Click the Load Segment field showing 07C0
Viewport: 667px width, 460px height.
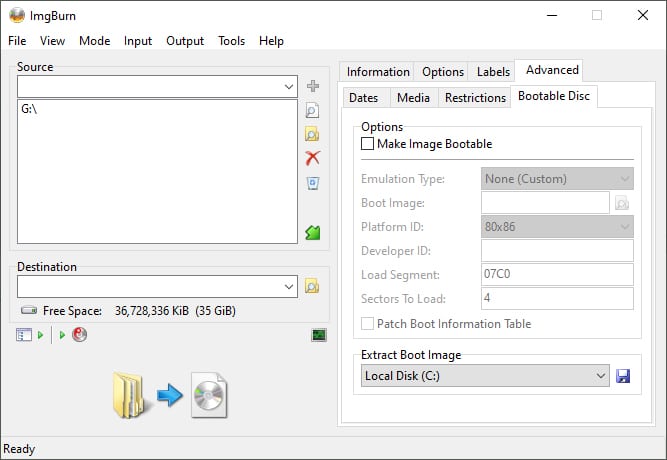[x=557, y=274]
